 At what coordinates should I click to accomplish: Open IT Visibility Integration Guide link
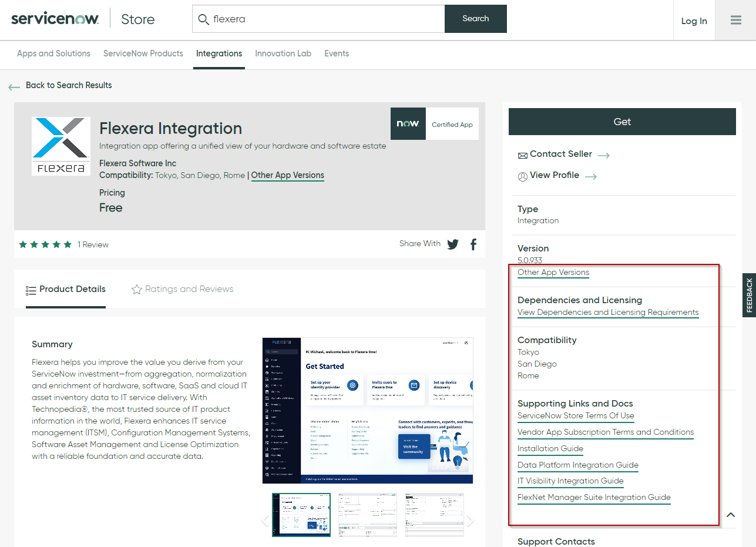tap(570, 481)
